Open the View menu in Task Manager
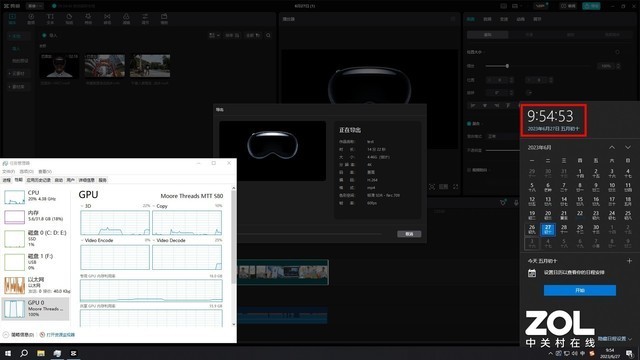 click(x=45, y=171)
